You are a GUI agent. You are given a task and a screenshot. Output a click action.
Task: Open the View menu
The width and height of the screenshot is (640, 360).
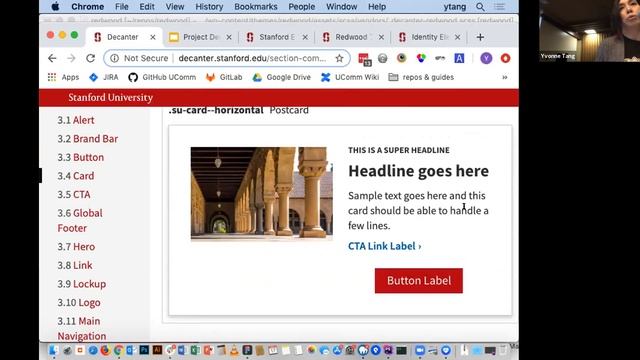(175, 7)
